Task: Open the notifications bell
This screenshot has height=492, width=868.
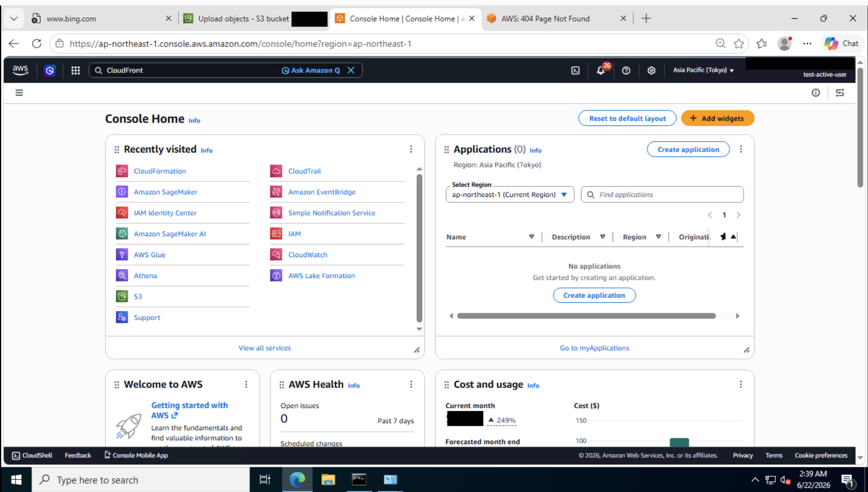Action: (601, 70)
